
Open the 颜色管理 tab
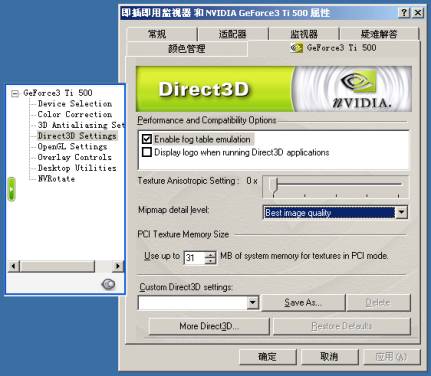[x=187, y=49]
